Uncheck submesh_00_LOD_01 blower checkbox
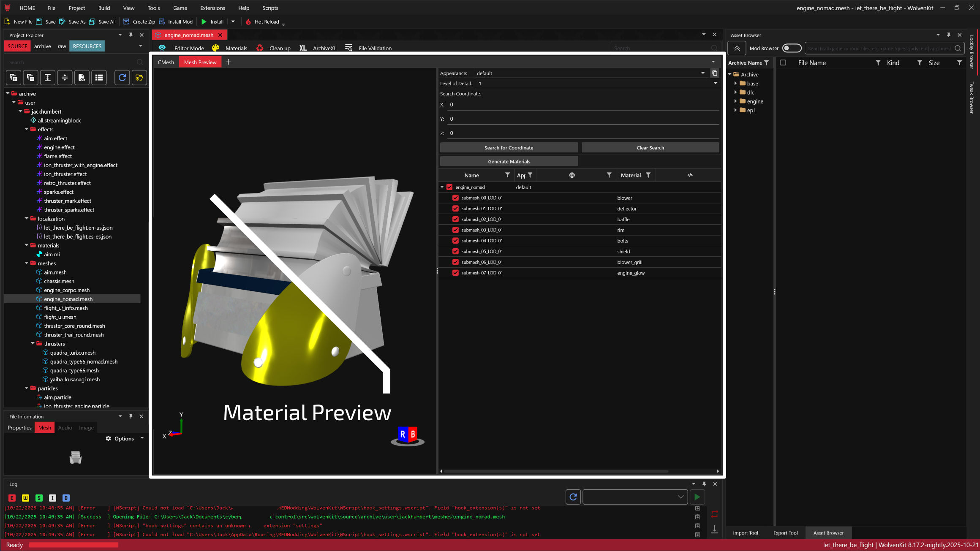The width and height of the screenshot is (980, 551). coord(455,198)
